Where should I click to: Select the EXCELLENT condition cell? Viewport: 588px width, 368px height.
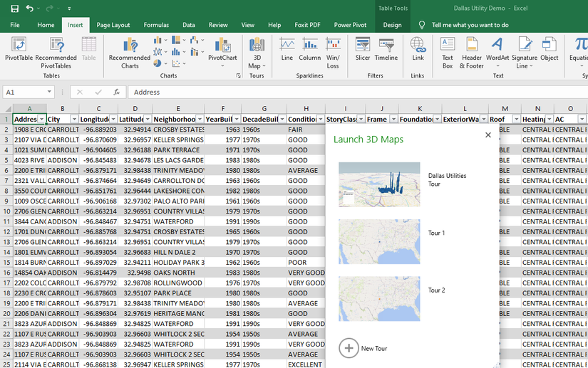click(306, 364)
